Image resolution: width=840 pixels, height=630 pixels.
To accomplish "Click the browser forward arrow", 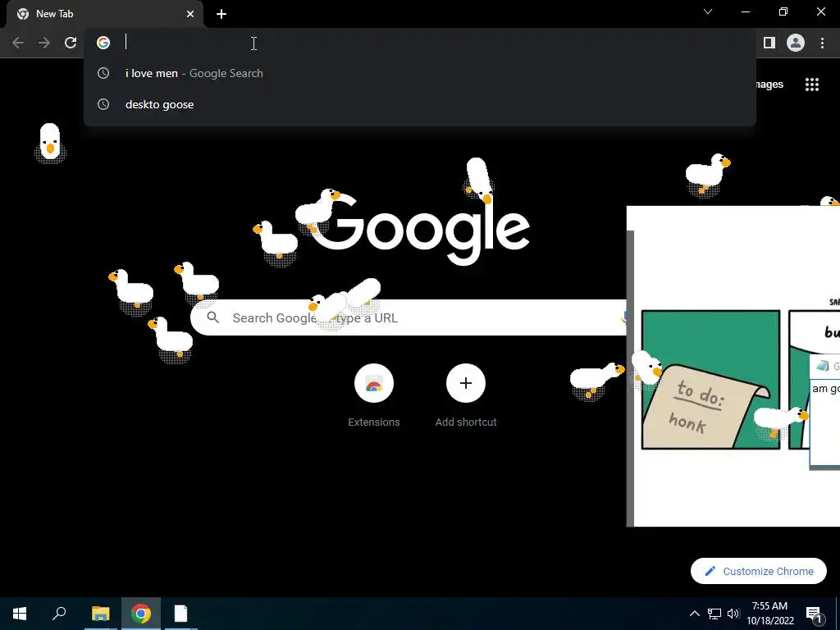I will tap(44, 43).
